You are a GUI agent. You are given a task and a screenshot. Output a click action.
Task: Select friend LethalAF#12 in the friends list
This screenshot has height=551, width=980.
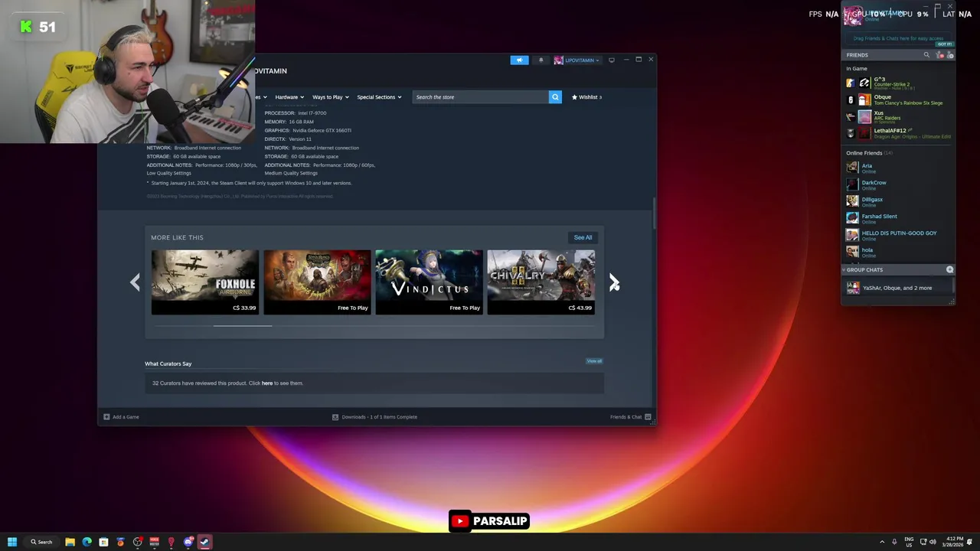click(x=899, y=133)
